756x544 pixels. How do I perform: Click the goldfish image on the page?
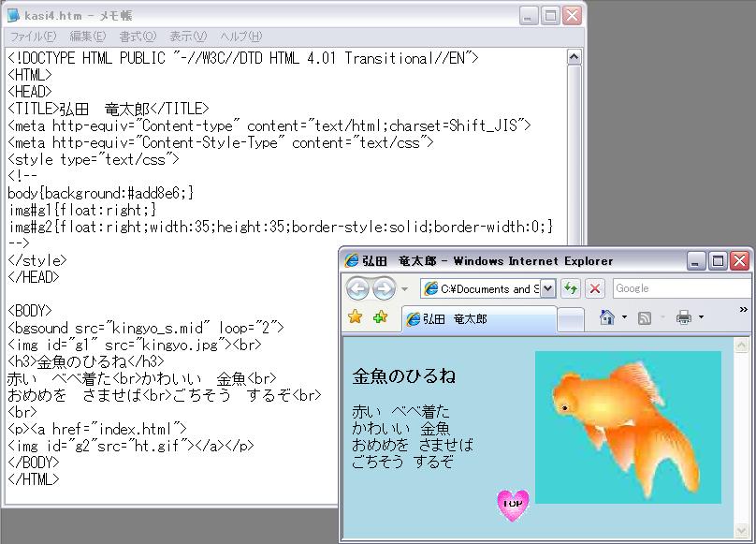coord(628,427)
